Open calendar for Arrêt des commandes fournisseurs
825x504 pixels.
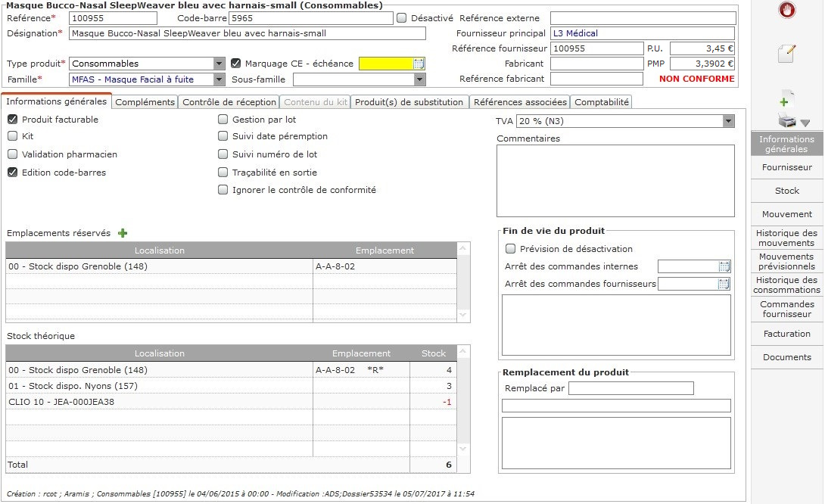click(724, 284)
